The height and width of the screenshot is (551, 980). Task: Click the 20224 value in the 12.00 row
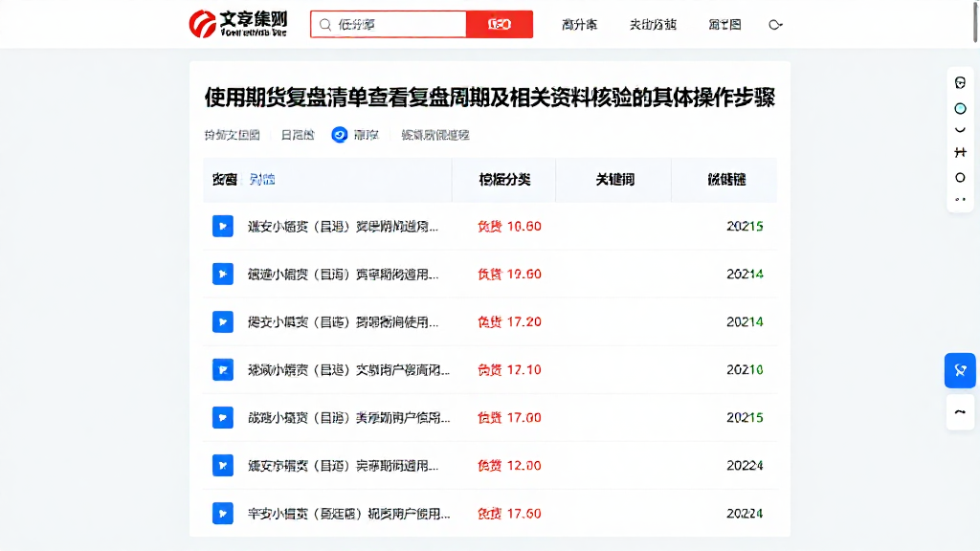click(x=745, y=466)
